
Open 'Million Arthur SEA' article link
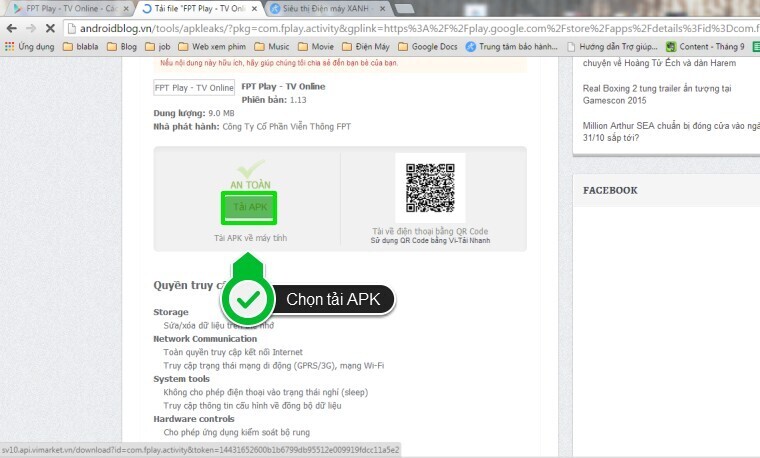(x=670, y=132)
